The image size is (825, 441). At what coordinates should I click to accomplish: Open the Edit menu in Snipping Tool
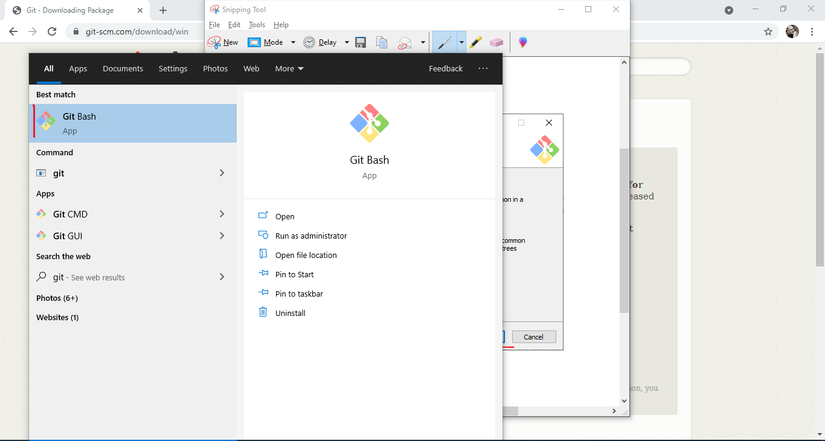pos(234,25)
